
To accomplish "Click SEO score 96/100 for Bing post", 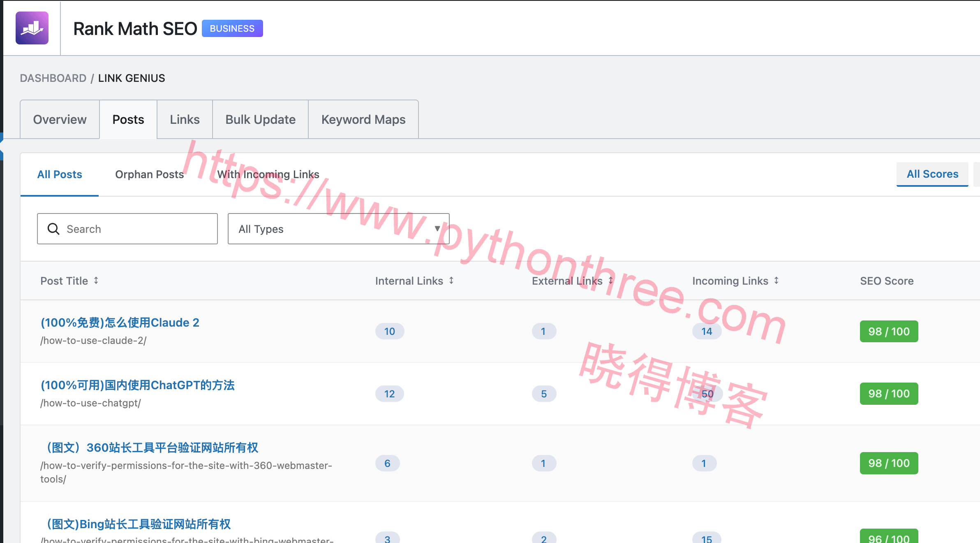I will (889, 536).
